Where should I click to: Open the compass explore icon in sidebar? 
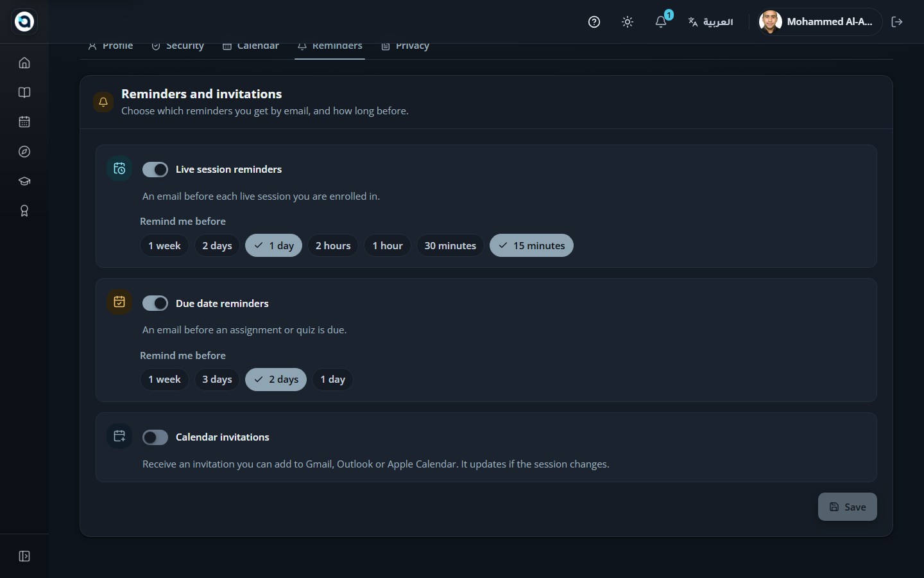(24, 152)
